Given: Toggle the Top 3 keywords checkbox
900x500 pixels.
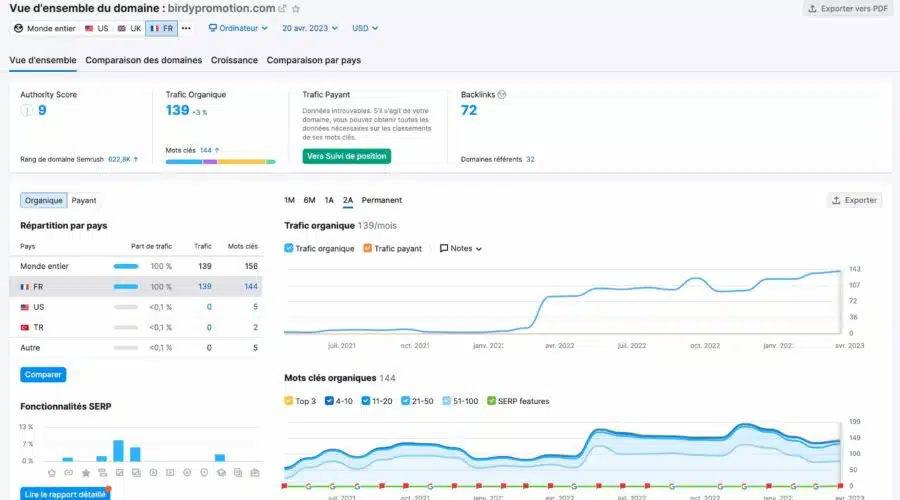Looking at the screenshot, I should click(x=290, y=401).
